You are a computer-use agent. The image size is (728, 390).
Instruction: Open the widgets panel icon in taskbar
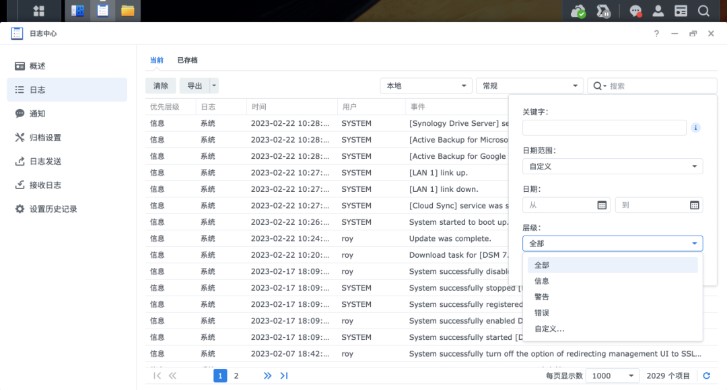[x=681, y=11]
